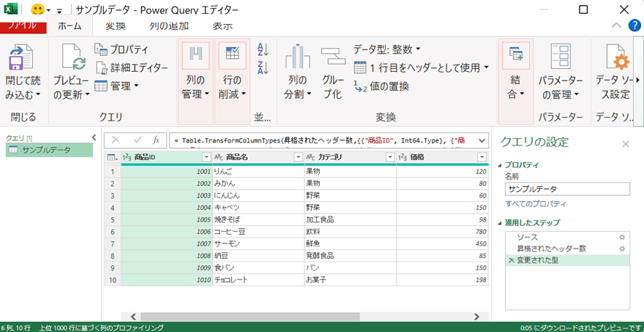This screenshot has height=332, width=644.
Task: Collapse the クエリ pane with chevron
Action: coord(94,137)
